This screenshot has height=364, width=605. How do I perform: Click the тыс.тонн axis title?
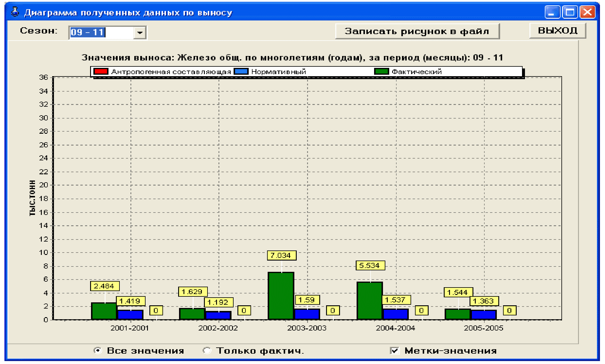(33, 198)
